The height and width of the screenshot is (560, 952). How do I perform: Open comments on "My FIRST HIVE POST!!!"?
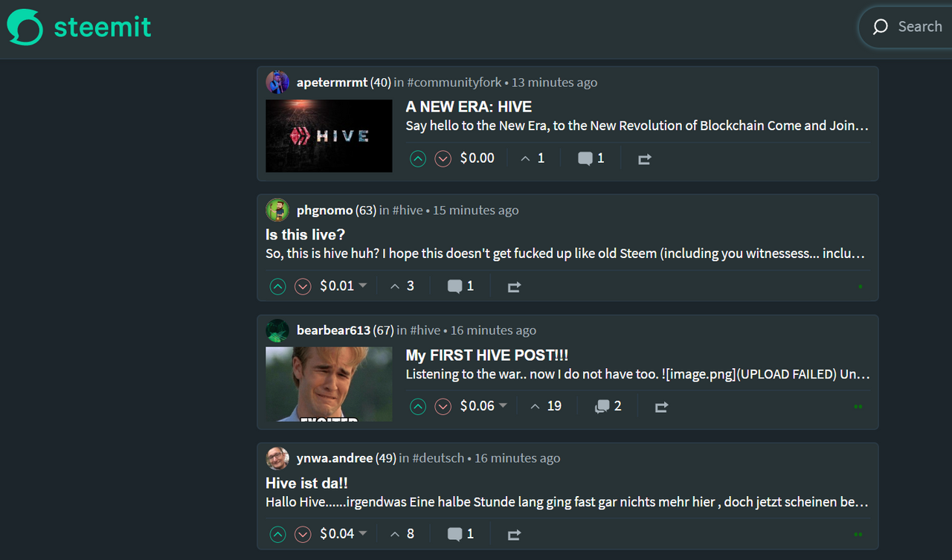(608, 406)
